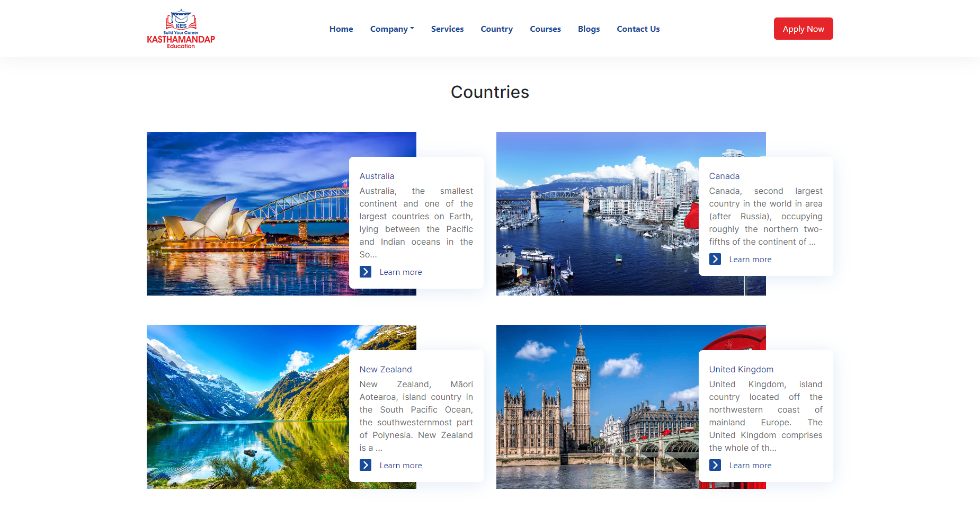Open the Blogs page
Screen dimensions: 980x509
click(x=589, y=29)
